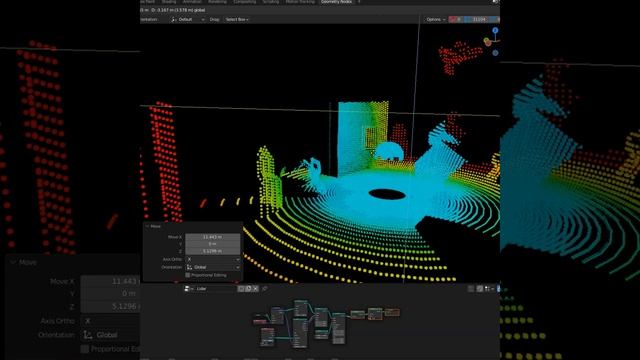Switch to the Geometry Nodes workspace tab
The width and height of the screenshot is (640, 360).
[x=336, y=2]
